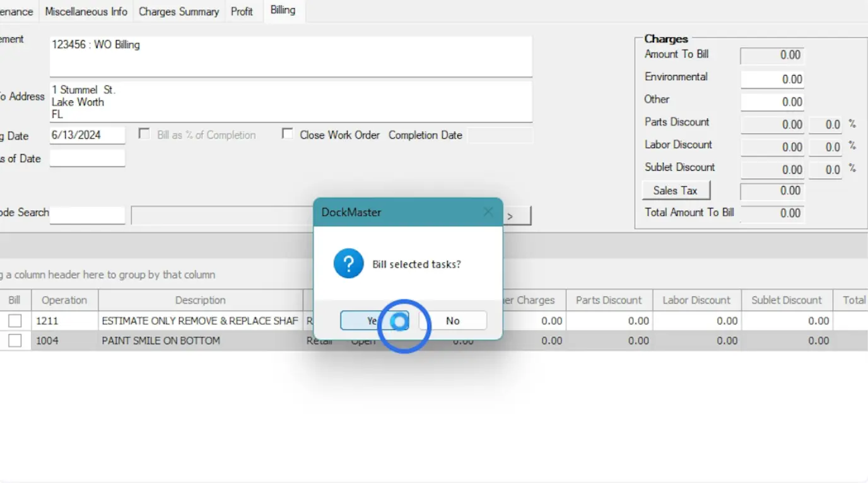Tick the Bill checkbox for operation 1004

[x=15, y=340]
